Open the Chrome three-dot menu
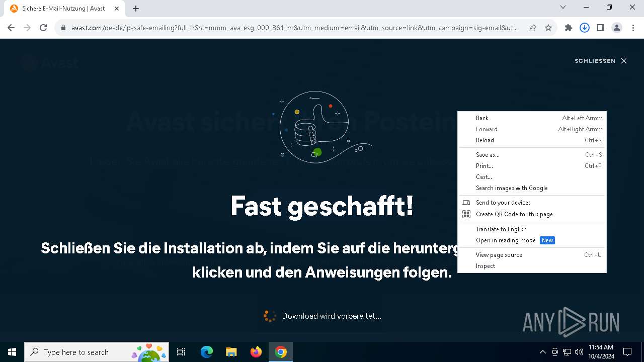 point(632,28)
